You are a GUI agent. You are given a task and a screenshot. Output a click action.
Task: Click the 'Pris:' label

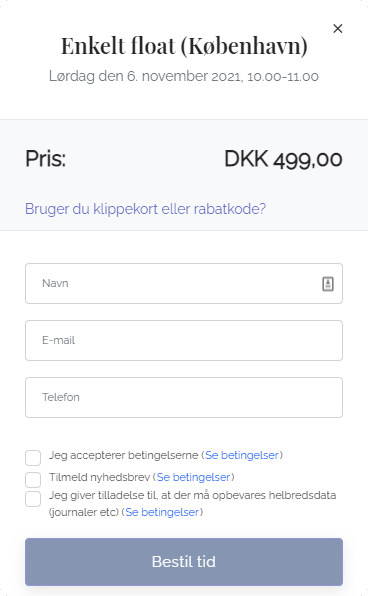(46, 159)
